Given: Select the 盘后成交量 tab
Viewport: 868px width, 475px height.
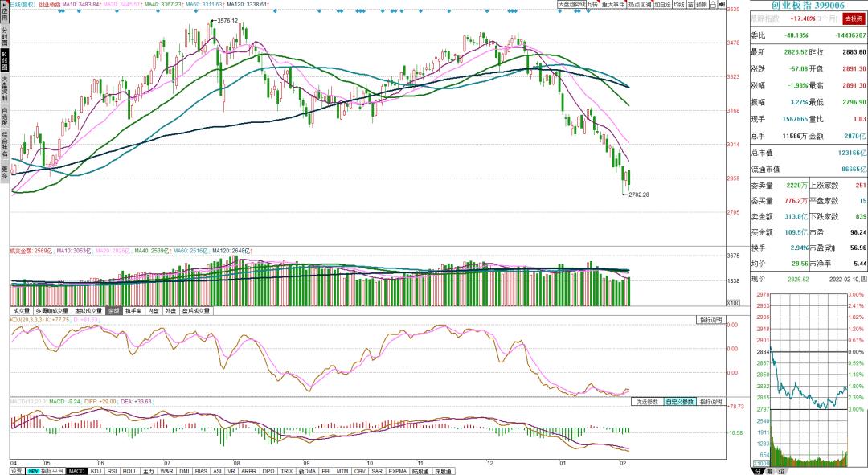Looking at the screenshot, I should coord(196,311).
